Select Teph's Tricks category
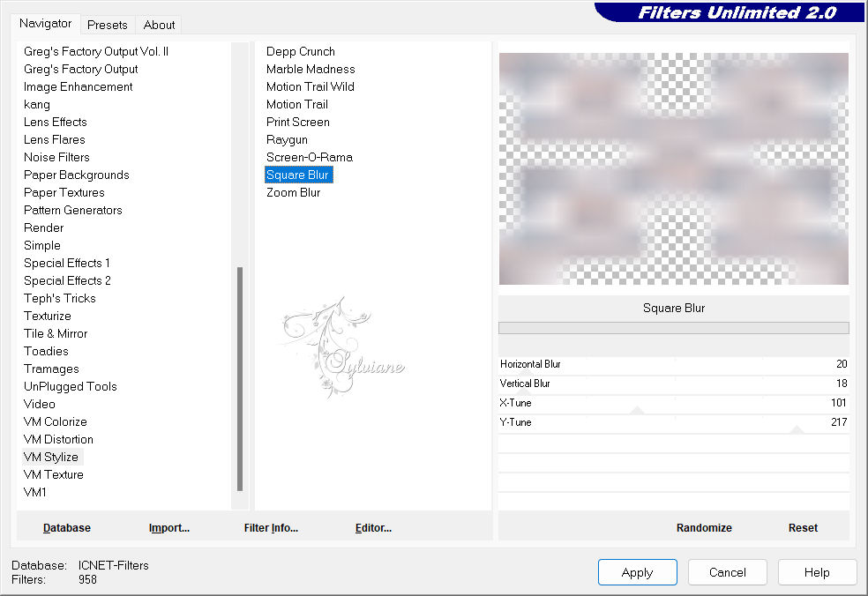Image resolution: width=868 pixels, height=596 pixels. (60, 298)
